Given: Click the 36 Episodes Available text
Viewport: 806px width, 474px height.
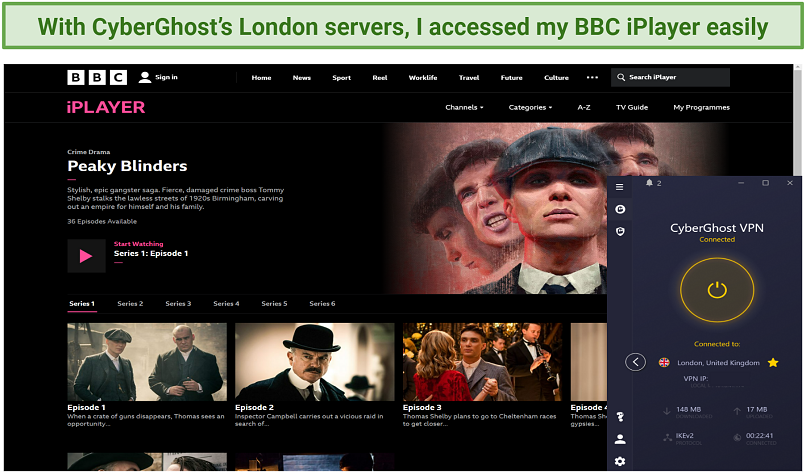Looking at the screenshot, I should (102, 222).
